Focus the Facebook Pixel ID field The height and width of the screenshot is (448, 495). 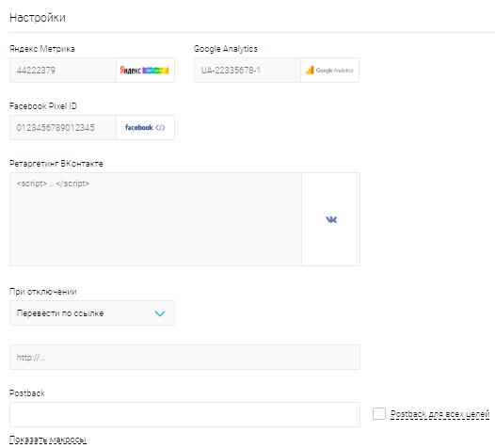(63, 128)
